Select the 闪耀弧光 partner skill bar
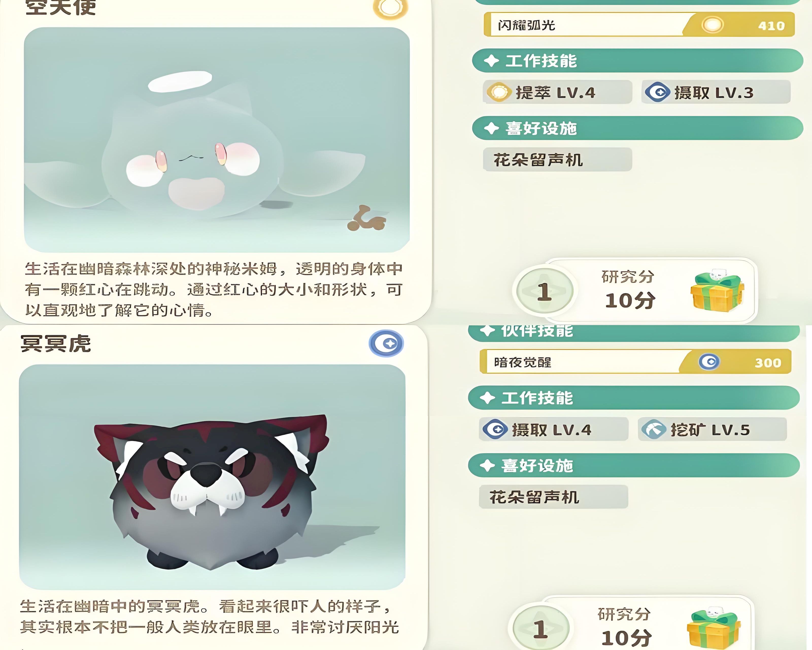Image resolution: width=812 pixels, height=650 pixels. 639,24
